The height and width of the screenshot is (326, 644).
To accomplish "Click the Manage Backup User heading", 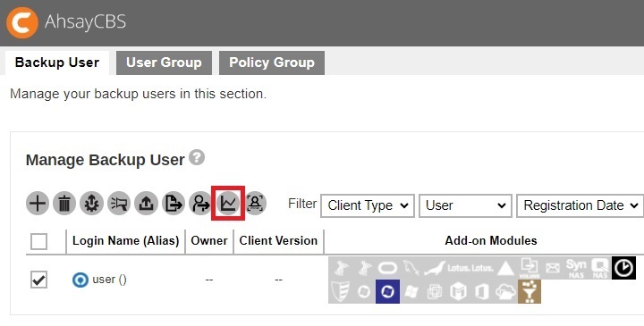I will pos(106,160).
